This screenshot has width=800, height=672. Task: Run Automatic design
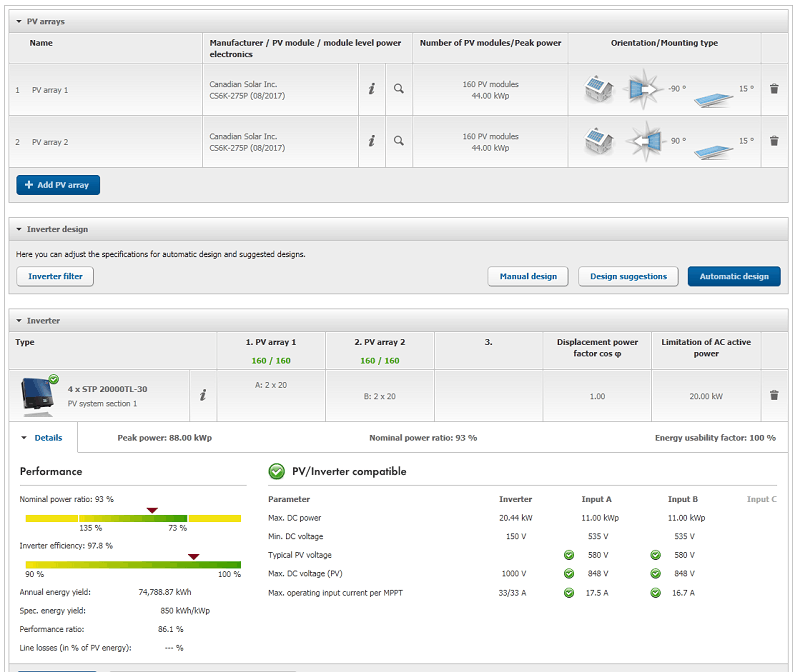734,276
